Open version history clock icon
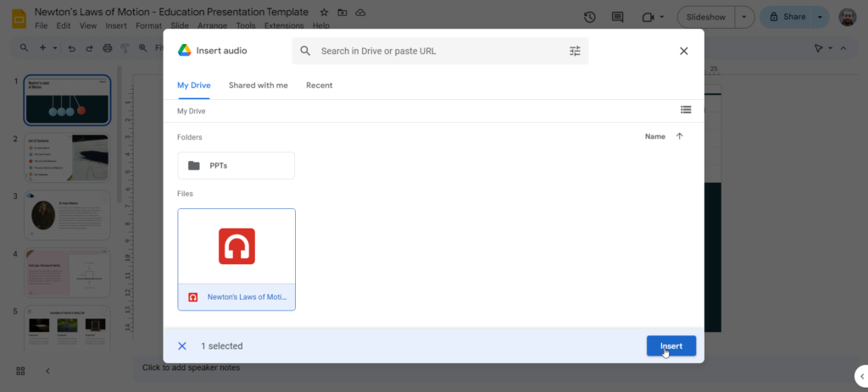Image resolution: width=868 pixels, height=392 pixels. coord(590,17)
